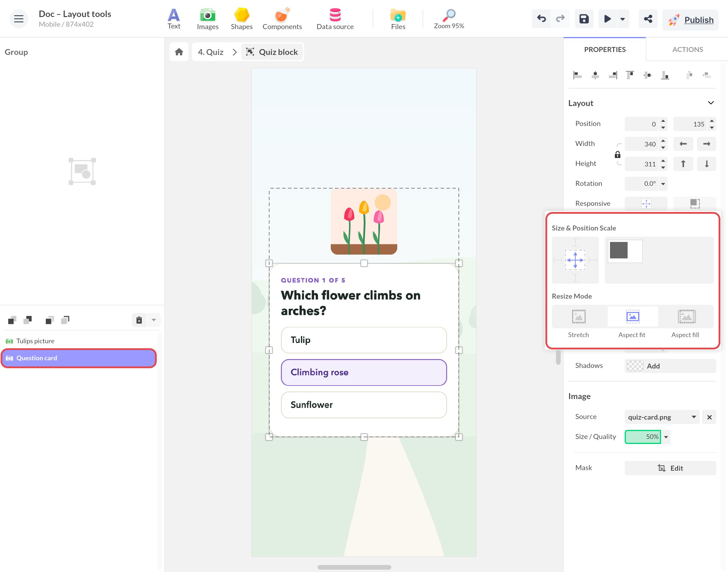Collapse the Layout section
This screenshot has width=728, height=572.
(x=711, y=103)
